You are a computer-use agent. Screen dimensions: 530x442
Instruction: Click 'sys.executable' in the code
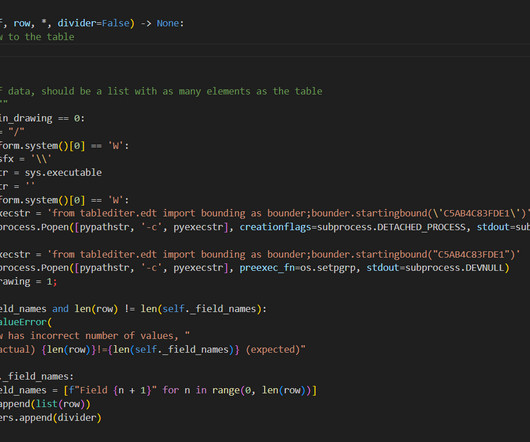pyautogui.click(x=63, y=173)
